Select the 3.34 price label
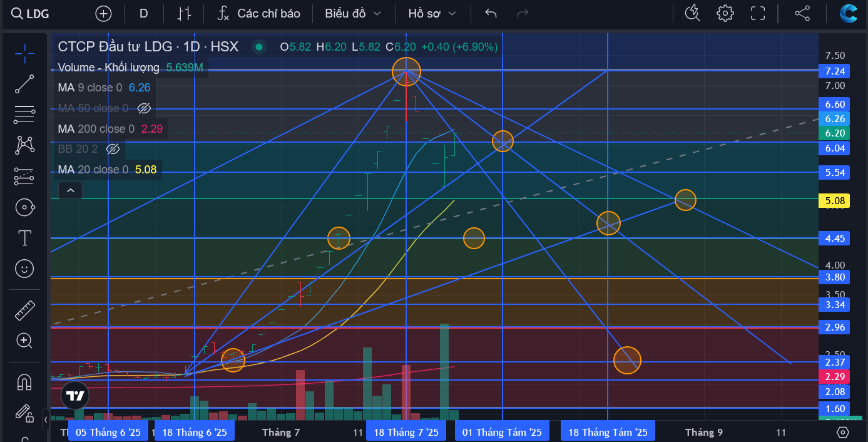The image size is (868, 442). coord(835,305)
